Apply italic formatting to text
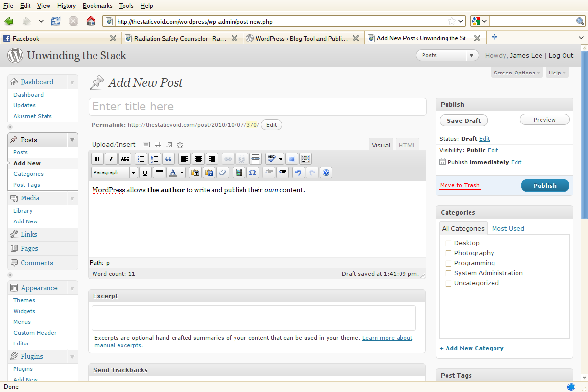Screen dimensions: 588x392 point(111,159)
